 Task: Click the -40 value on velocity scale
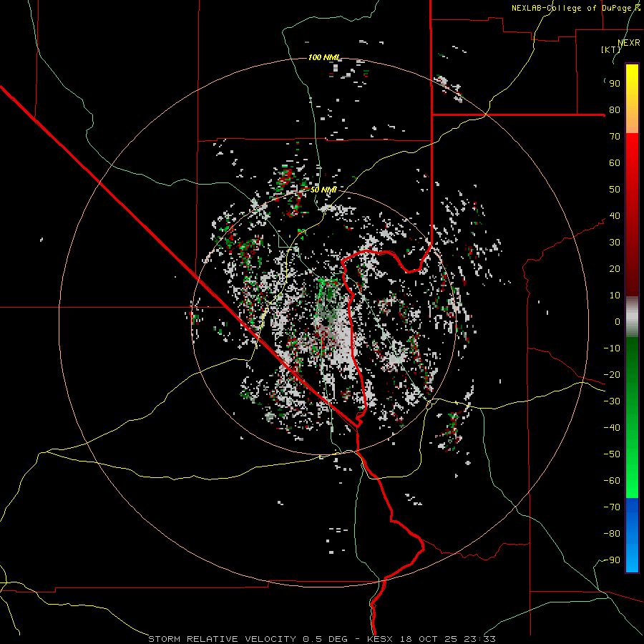[x=612, y=428]
